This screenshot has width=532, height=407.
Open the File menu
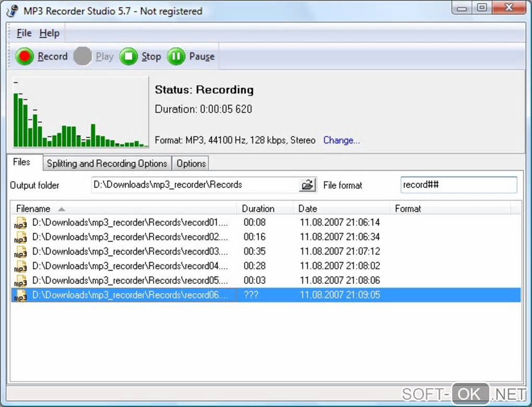(24, 33)
